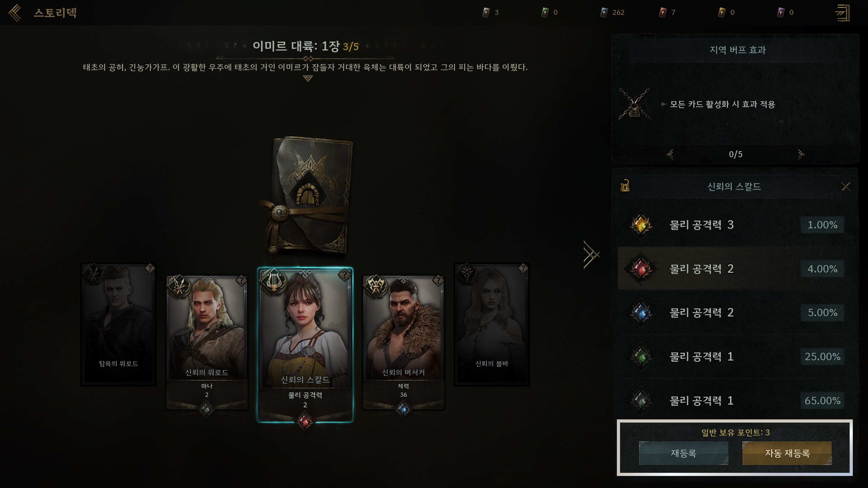Image resolution: width=868 pixels, height=488 pixels.
Task: Select the 물리 공격력 1 row at 25.00%
Action: click(x=735, y=356)
